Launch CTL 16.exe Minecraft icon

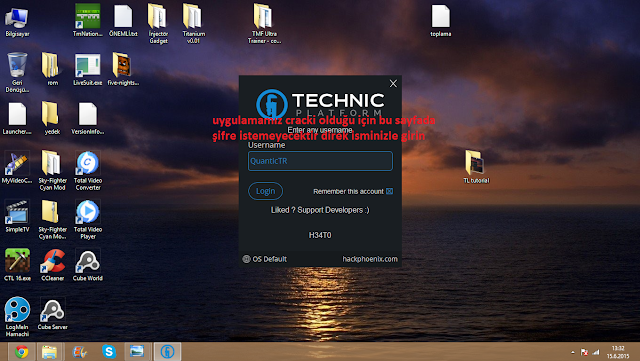coord(17,265)
